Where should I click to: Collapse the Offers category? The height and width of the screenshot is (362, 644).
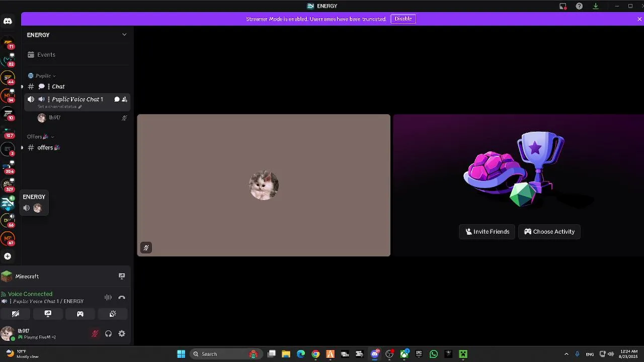click(x=41, y=137)
